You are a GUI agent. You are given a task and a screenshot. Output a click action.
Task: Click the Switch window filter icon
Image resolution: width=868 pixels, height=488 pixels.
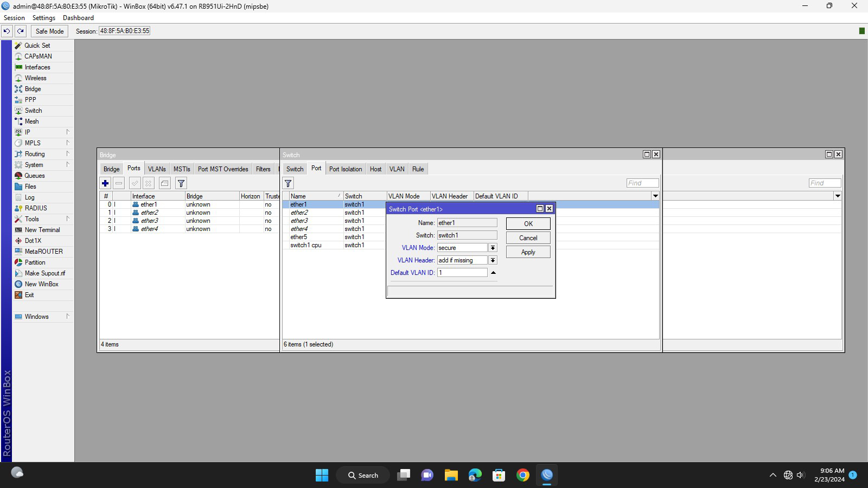[288, 183]
